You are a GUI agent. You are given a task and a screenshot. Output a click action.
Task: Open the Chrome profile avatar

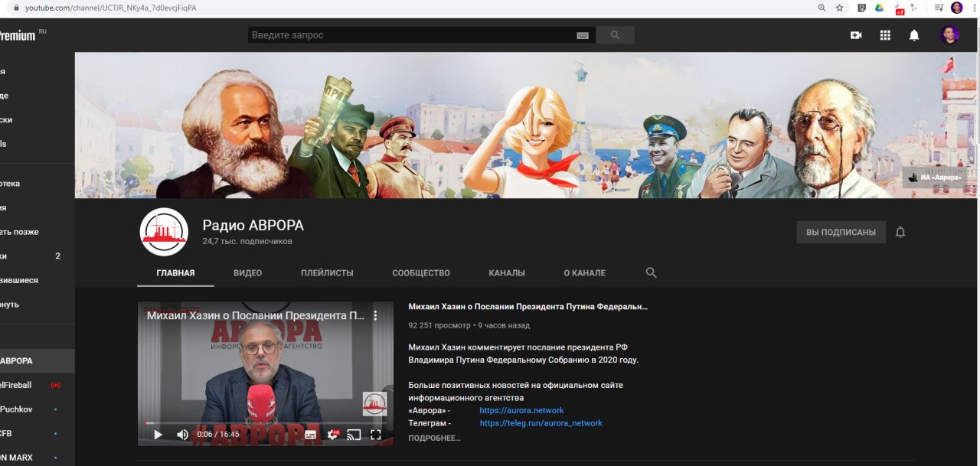tap(957, 8)
